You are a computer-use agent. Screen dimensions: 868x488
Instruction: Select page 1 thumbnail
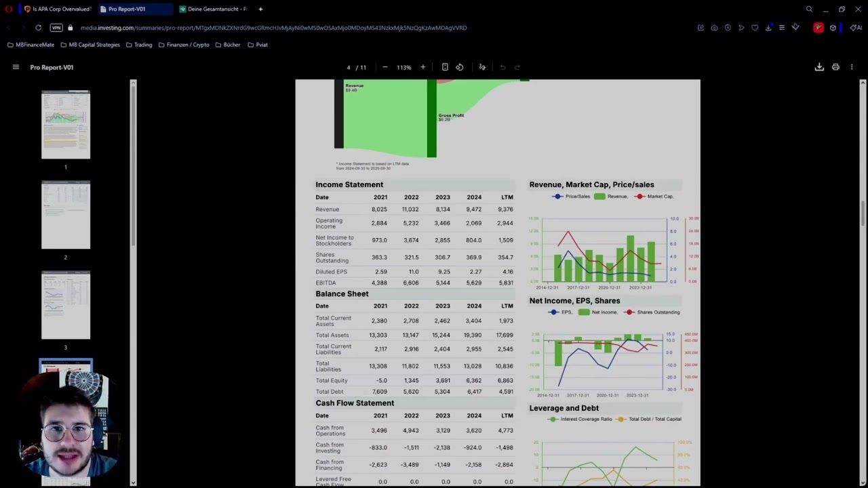coord(66,125)
